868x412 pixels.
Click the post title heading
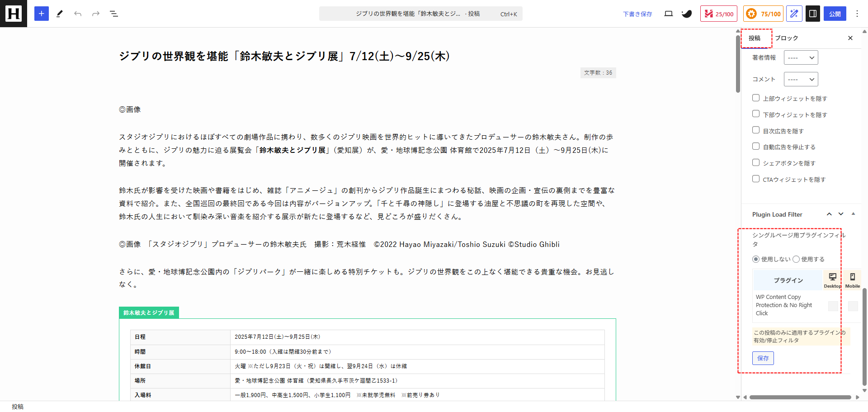[x=284, y=56]
